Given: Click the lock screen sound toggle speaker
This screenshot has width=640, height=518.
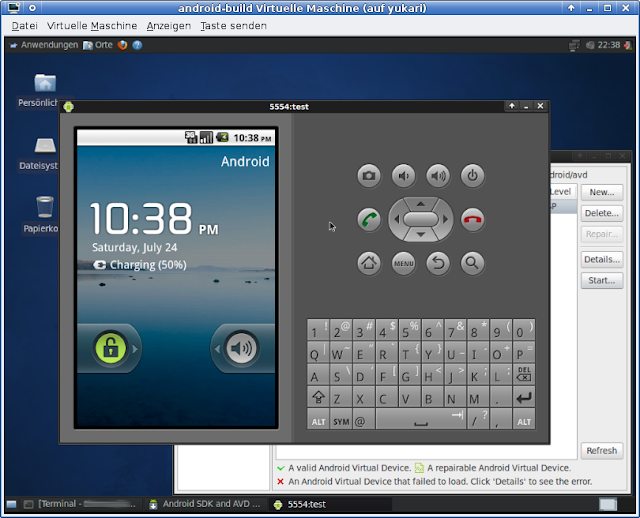Looking at the screenshot, I should 241,348.
